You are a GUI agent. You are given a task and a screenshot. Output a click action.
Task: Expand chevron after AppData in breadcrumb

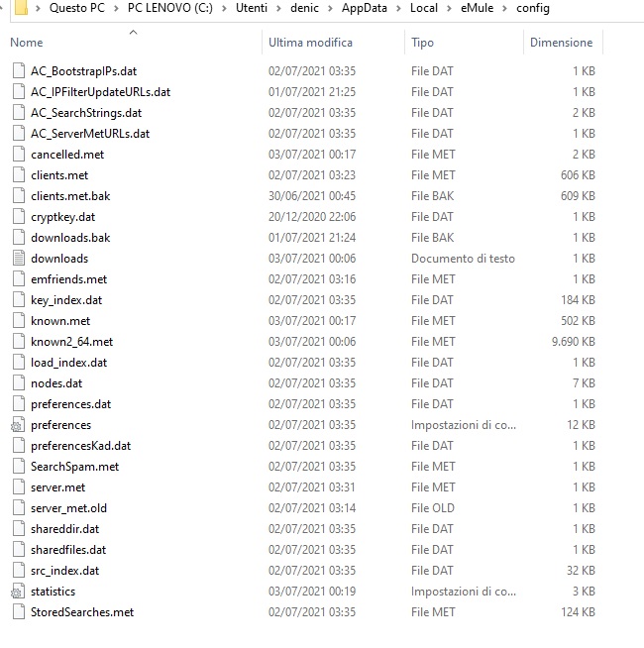point(398,8)
